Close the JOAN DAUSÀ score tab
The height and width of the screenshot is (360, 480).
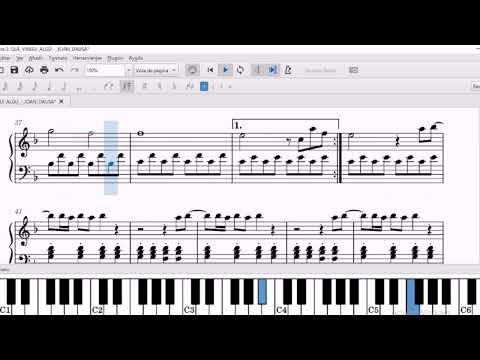click(x=61, y=101)
